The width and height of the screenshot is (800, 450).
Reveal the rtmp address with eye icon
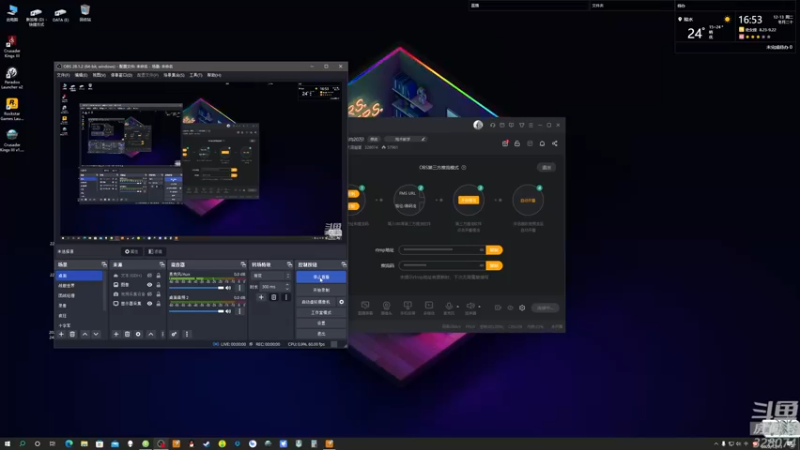tap(481, 250)
